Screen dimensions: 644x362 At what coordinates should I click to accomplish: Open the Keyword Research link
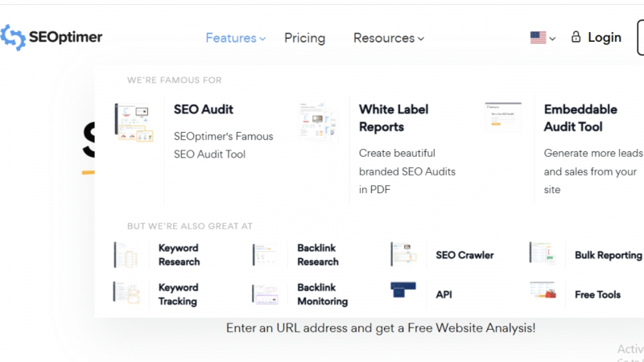179,255
